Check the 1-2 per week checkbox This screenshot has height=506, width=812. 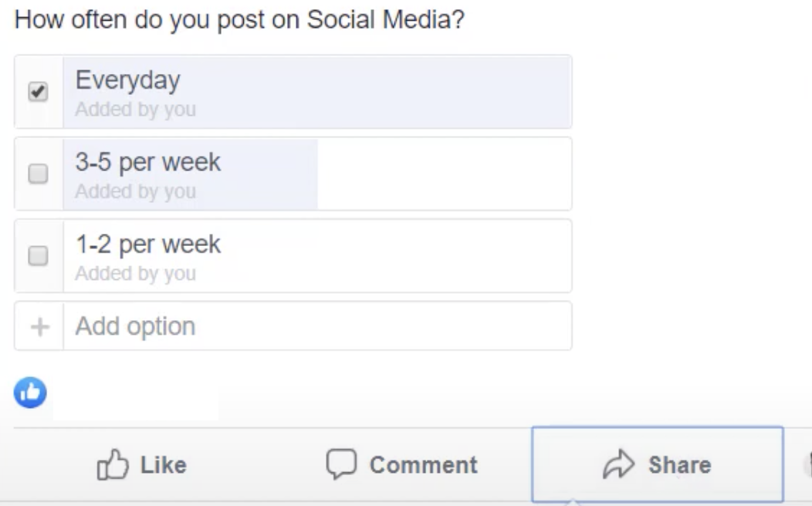[38, 256]
